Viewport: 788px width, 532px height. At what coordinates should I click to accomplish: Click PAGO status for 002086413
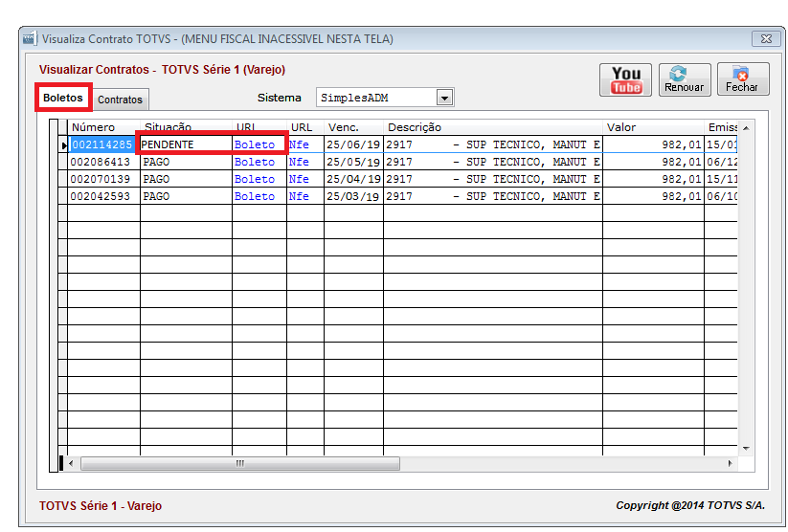[186, 162]
